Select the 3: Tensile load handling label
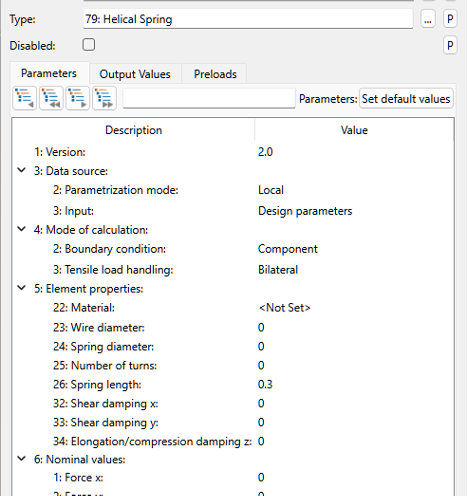468x496 pixels. [x=113, y=270]
